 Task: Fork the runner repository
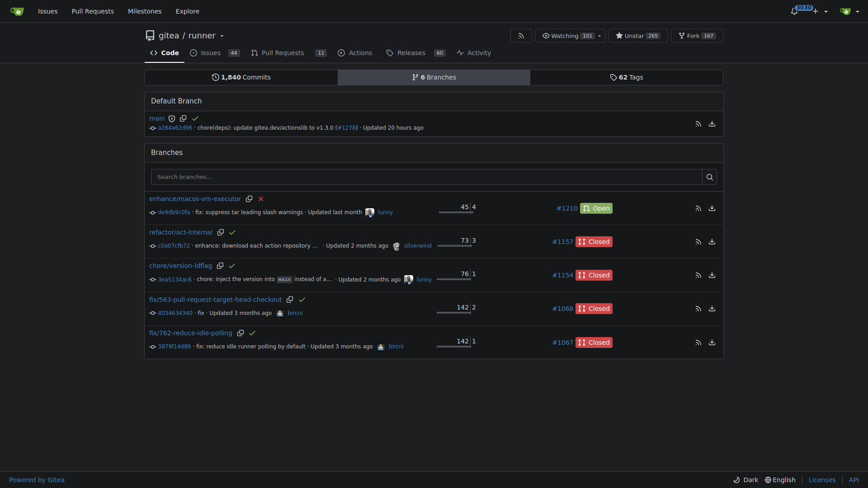point(697,36)
